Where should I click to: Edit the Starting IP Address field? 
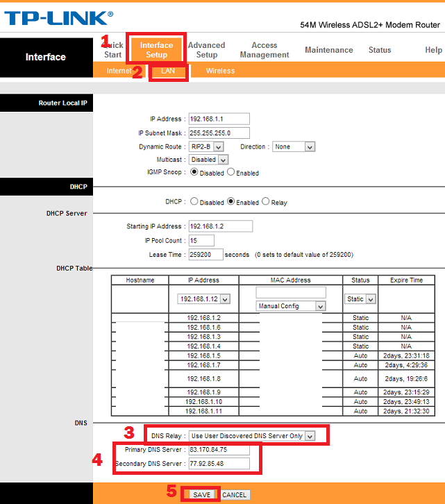221,226
